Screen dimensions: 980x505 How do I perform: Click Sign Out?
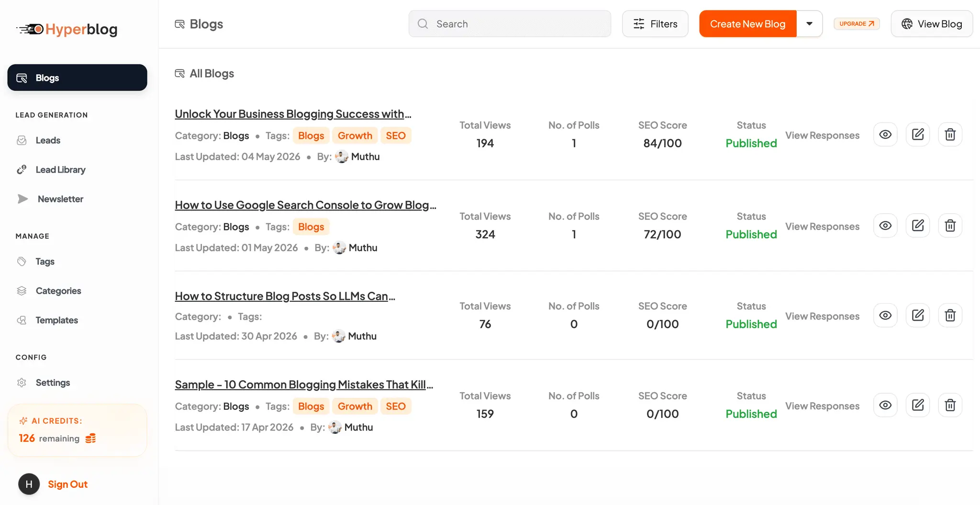(67, 484)
